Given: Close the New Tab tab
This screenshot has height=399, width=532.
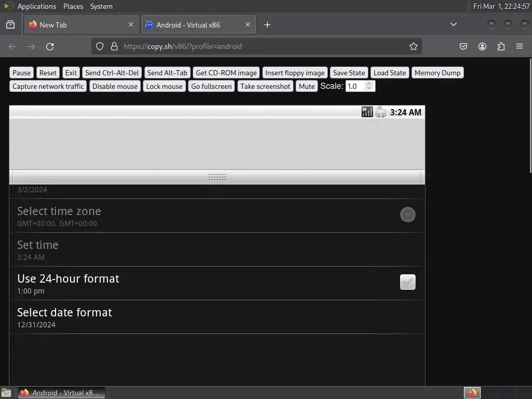Looking at the screenshot, I should [x=131, y=24].
